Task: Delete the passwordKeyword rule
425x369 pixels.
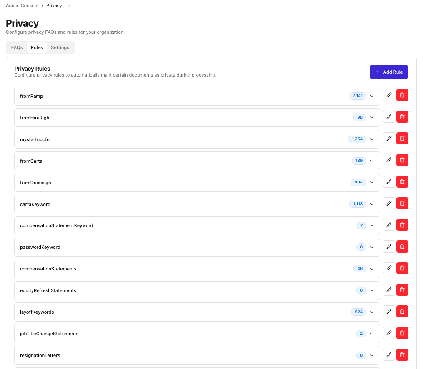Action: 402,247
